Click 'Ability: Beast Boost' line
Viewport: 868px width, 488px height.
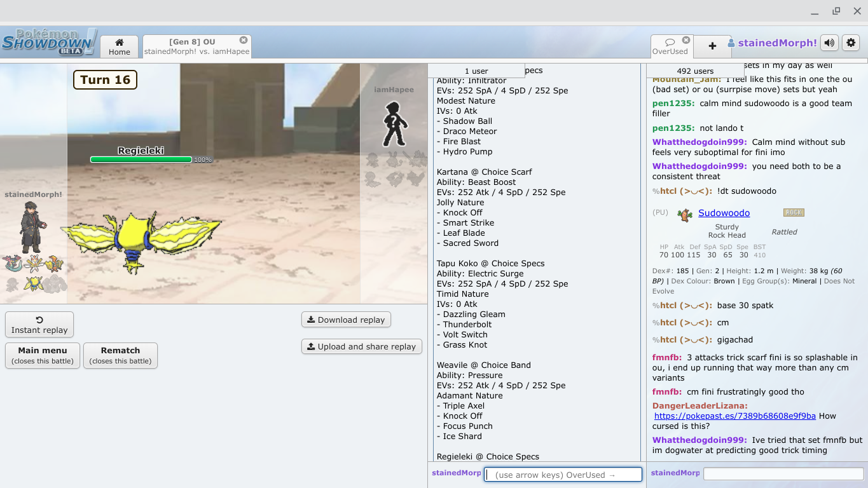point(476,182)
